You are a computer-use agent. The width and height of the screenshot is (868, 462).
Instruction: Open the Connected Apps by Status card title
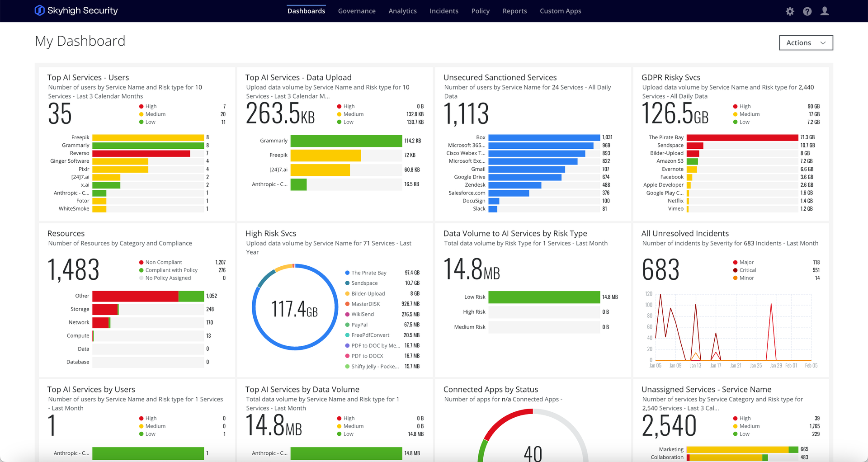[491, 389]
